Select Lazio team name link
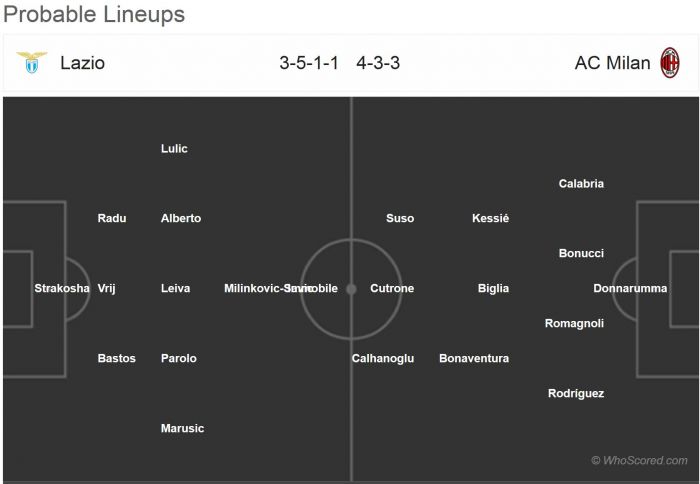The image size is (700, 484). pyautogui.click(x=82, y=63)
